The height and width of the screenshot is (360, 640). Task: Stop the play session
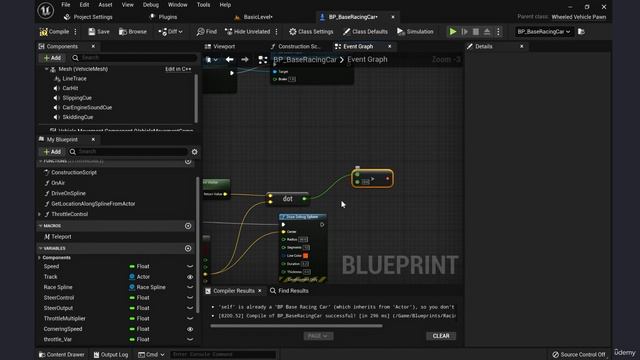coord(476,31)
